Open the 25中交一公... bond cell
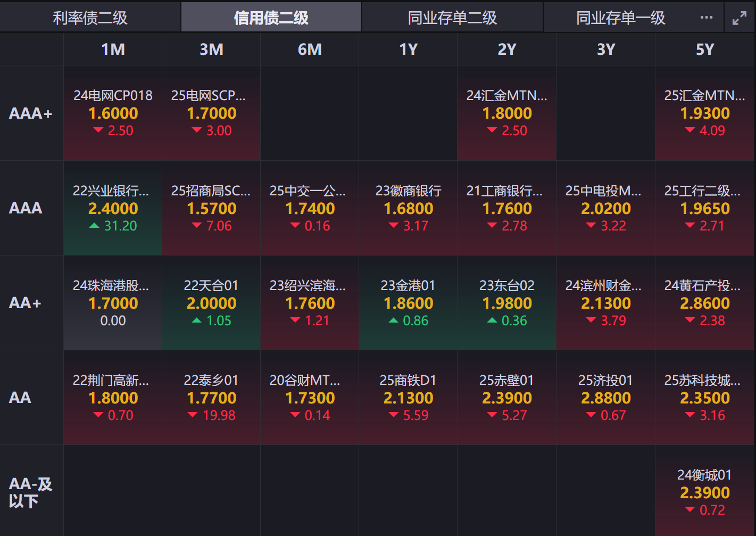756x536 pixels. coord(310,208)
